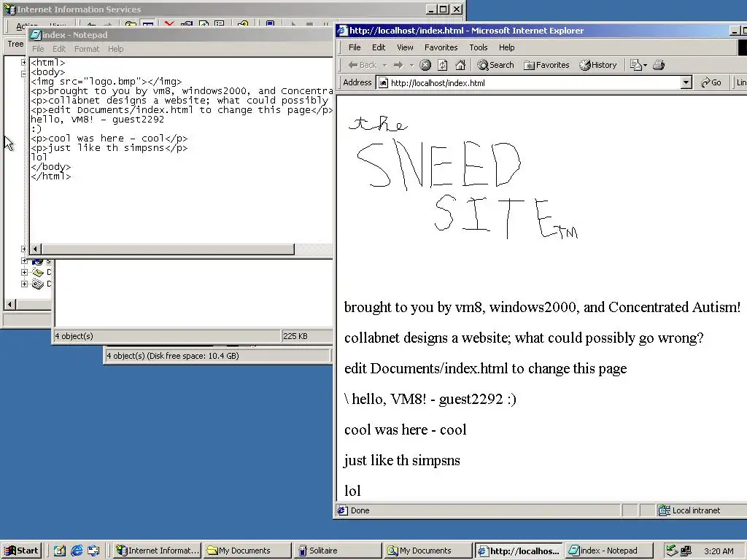Expand the tree node with envelope icon
Image resolution: width=747 pixels, height=560 pixels.
tap(24, 273)
